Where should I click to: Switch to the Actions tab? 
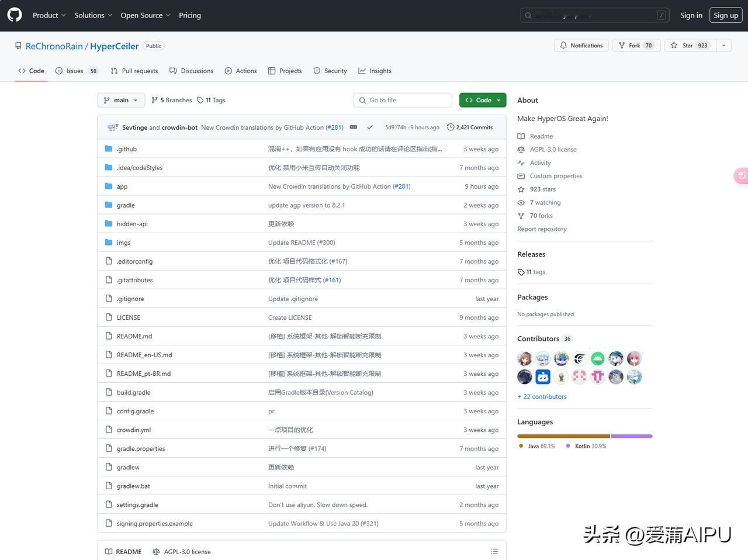[241, 71]
